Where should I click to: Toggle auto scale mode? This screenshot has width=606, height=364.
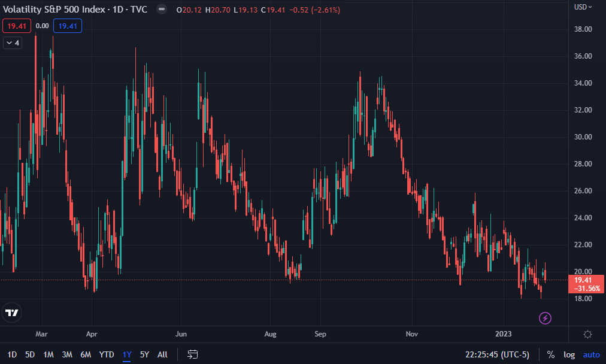[x=591, y=354]
